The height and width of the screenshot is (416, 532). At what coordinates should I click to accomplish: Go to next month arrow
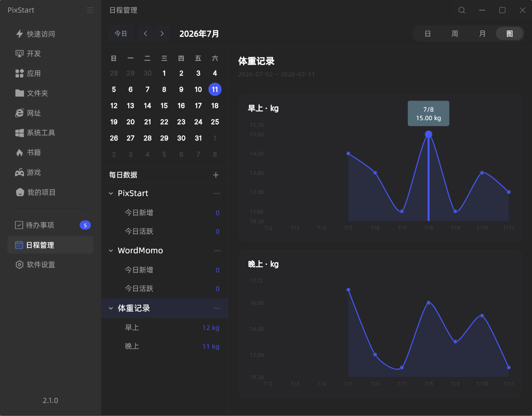162,34
